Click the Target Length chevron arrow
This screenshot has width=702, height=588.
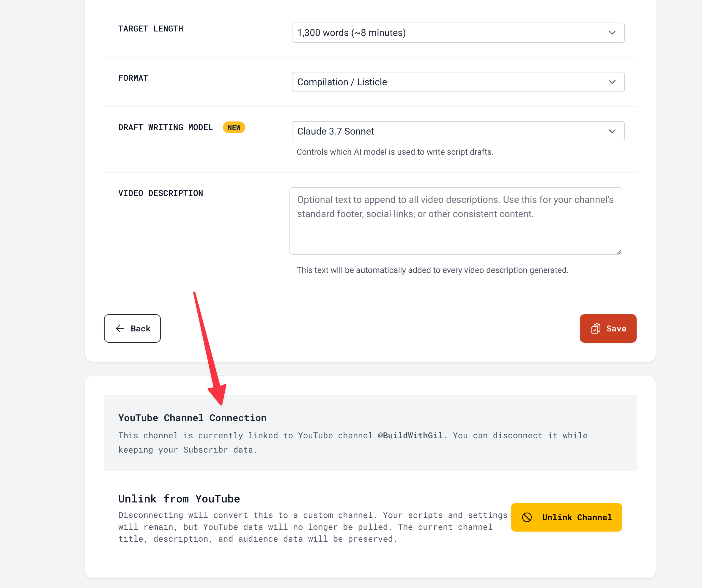click(x=612, y=33)
